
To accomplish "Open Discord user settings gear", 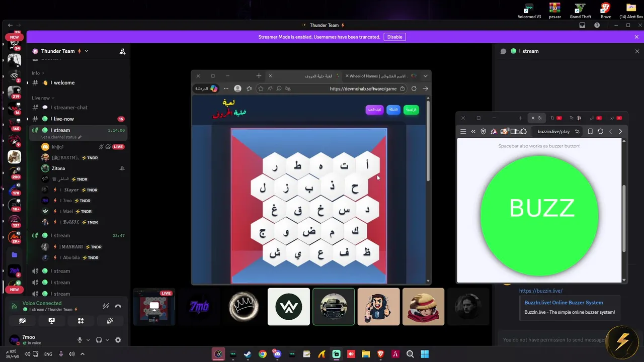I will click(118, 340).
